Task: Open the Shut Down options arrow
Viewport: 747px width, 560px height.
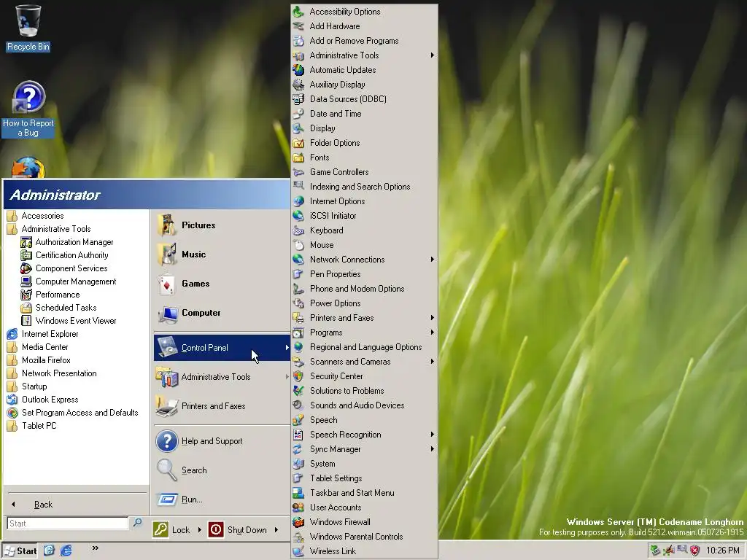Action: (276, 530)
